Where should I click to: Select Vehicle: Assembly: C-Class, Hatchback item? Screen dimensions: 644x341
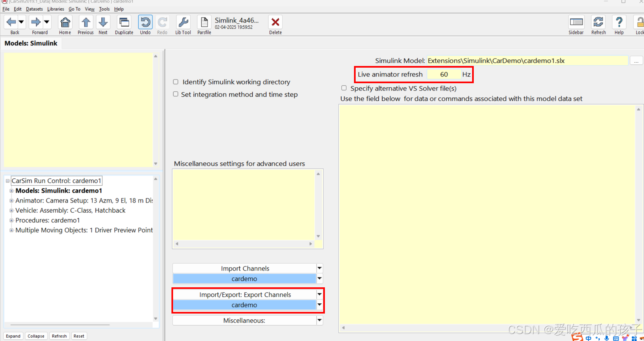pyautogui.click(x=71, y=210)
